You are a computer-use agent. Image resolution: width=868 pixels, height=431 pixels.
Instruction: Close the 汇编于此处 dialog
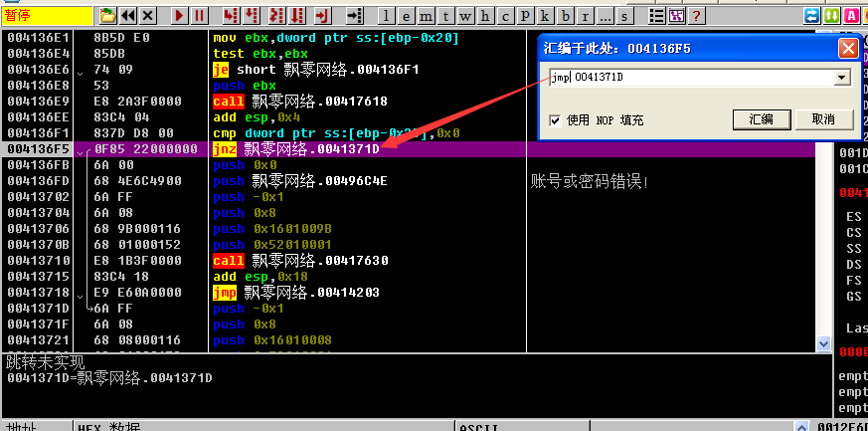tap(848, 48)
